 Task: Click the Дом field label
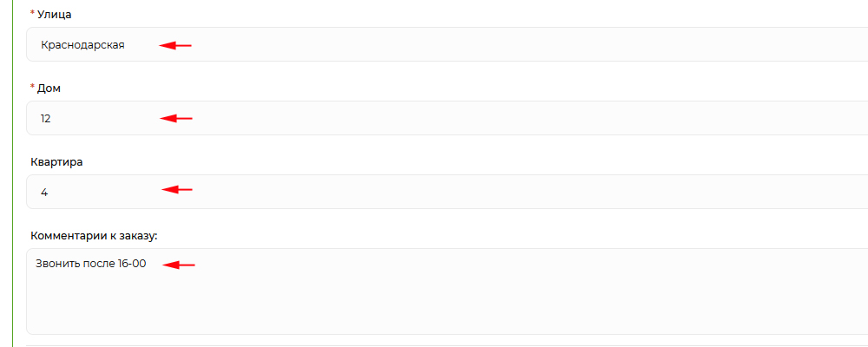tap(49, 88)
